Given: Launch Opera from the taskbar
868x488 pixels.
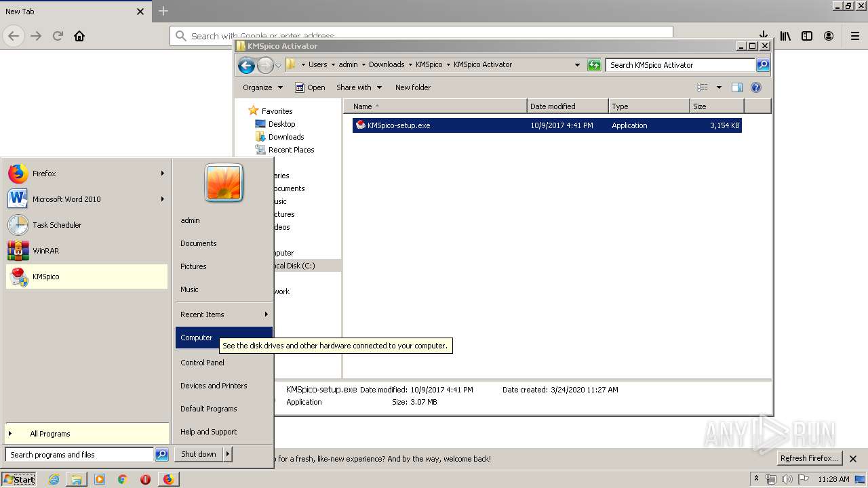Looking at the screenshot, I should [x=145, y=479].
